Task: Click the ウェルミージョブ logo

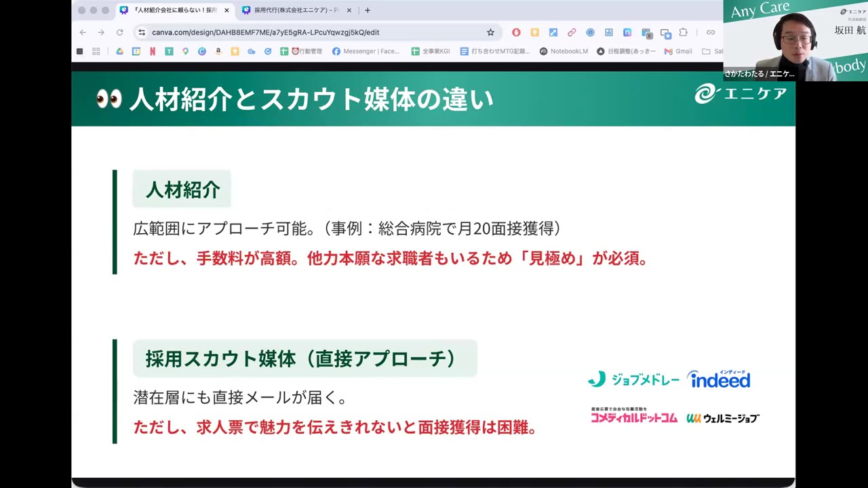Action: click(723, 418)
